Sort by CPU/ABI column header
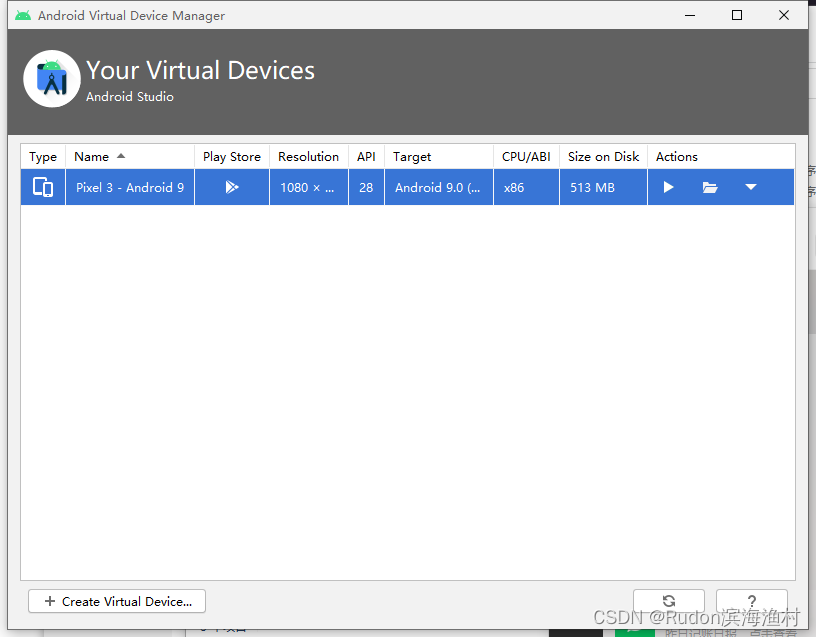Viewport: 816px width, 637px height. [526, 157]
